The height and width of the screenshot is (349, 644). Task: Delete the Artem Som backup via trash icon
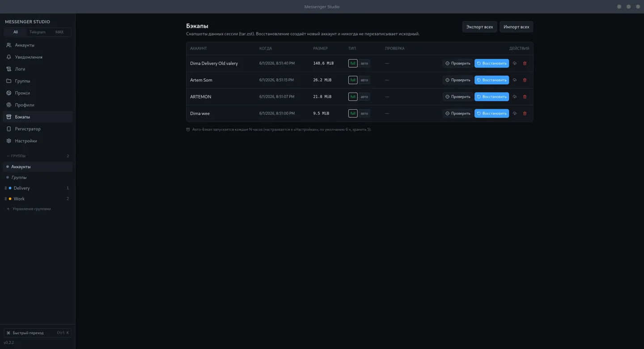pos(525,80)
